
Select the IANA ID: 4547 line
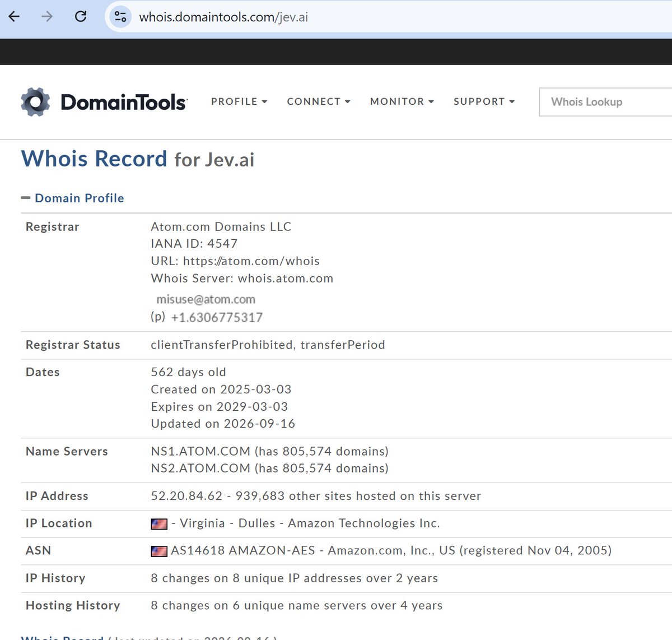(194, 244)
